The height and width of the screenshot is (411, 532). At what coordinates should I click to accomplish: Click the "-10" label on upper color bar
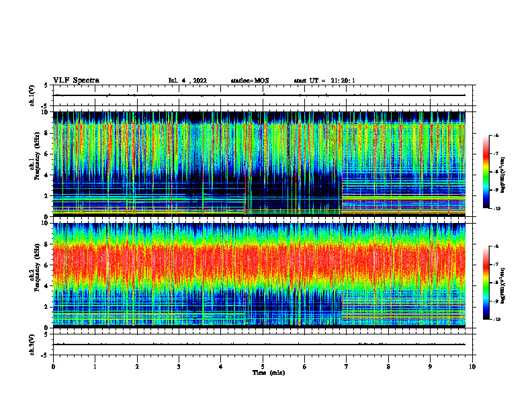[x=496, y=209]
